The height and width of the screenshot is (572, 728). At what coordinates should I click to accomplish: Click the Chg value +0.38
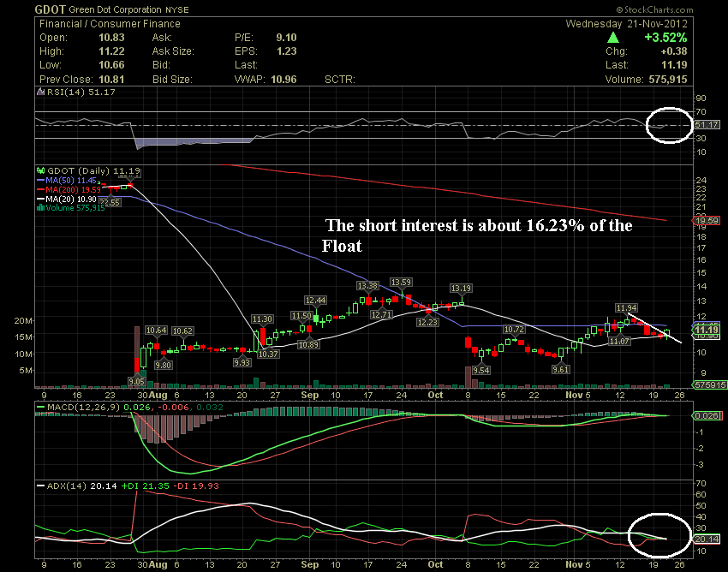coord(674,51)
